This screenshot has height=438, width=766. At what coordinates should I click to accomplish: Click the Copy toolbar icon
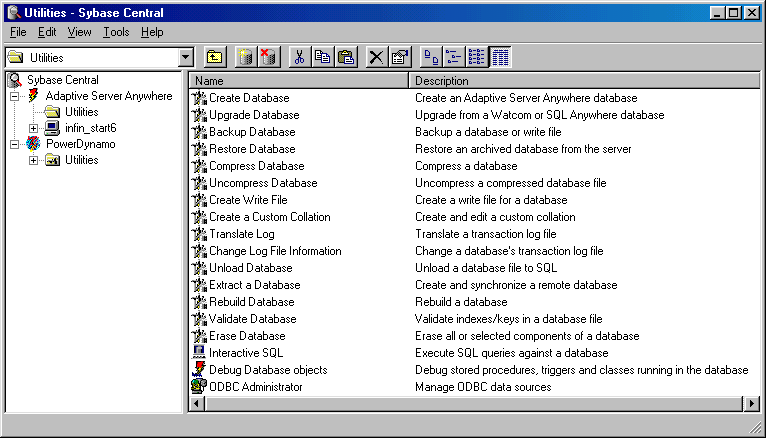point(323,57)
